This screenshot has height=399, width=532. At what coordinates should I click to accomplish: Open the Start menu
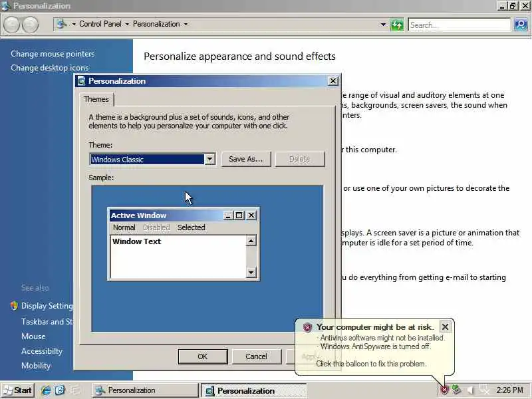(x=18, y=390)
